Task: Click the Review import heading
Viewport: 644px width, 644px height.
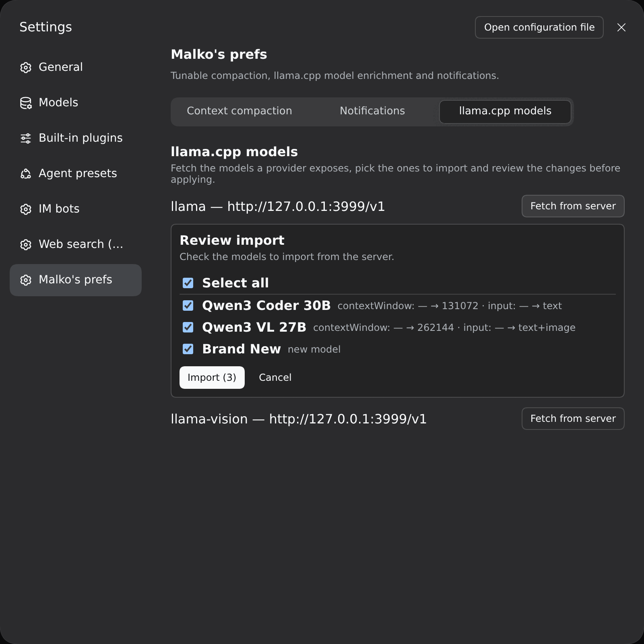Action: [x=232, y=240]
